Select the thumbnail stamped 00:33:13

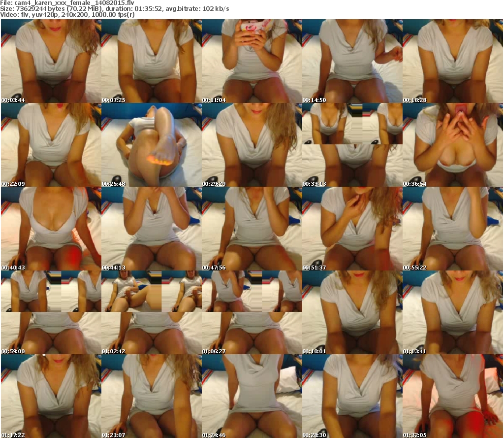click(352, 145)
